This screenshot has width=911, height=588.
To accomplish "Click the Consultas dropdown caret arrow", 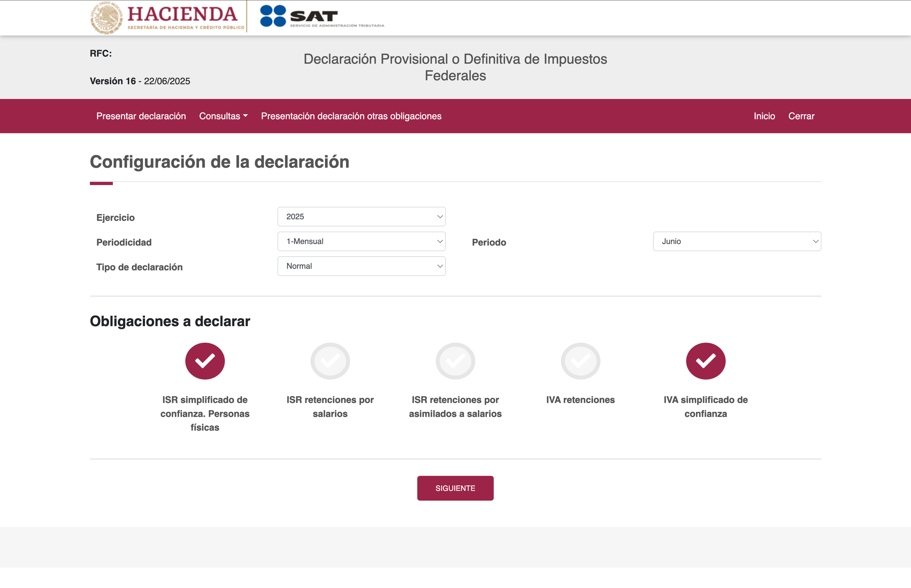I will 245,116.
